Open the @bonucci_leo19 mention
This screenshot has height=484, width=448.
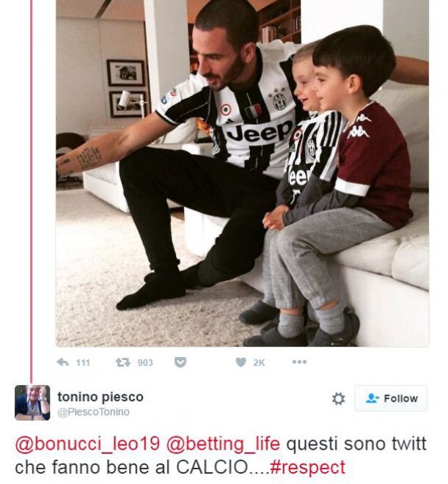click(x=87, y=444)
